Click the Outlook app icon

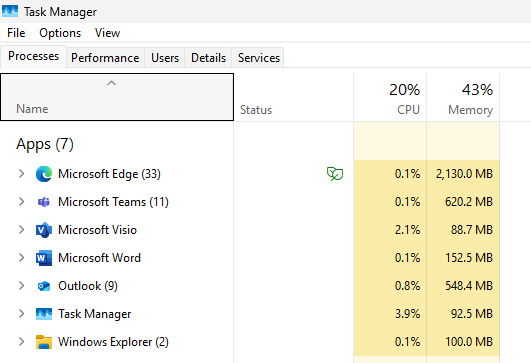pos(44,286)
